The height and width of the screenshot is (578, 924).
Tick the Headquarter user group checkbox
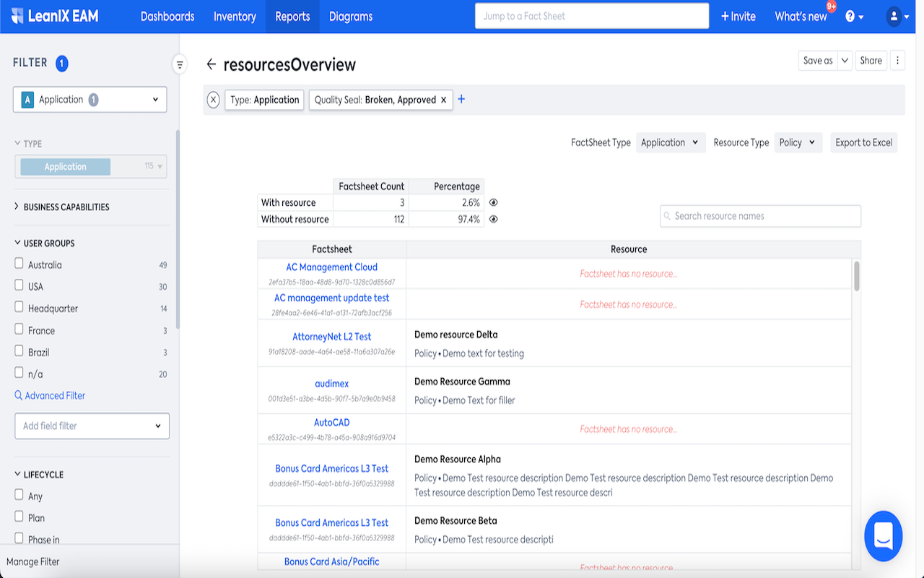19,307
